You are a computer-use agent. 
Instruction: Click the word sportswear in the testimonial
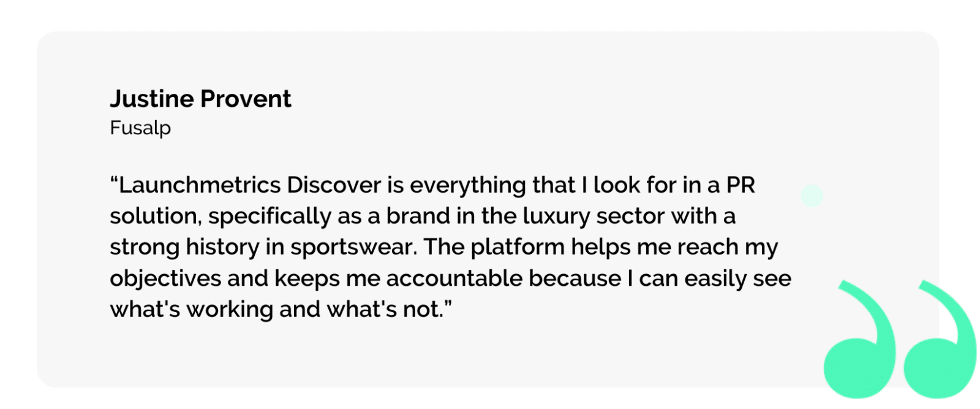click(353, 247)
